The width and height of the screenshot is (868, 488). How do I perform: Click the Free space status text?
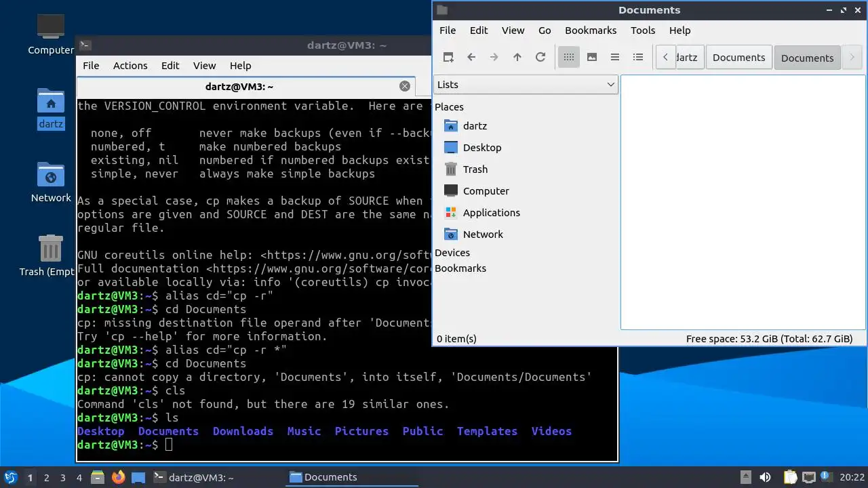pyautogui.click(x=769, y=339)
